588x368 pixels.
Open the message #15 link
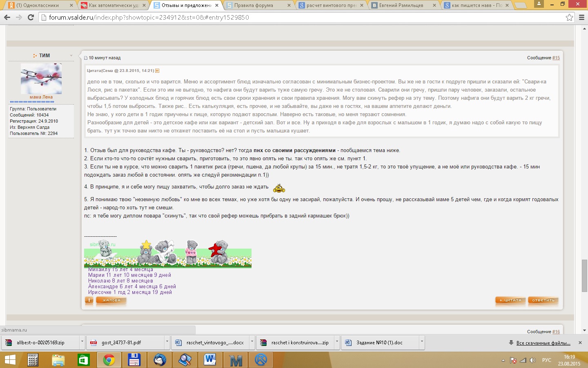556,58
